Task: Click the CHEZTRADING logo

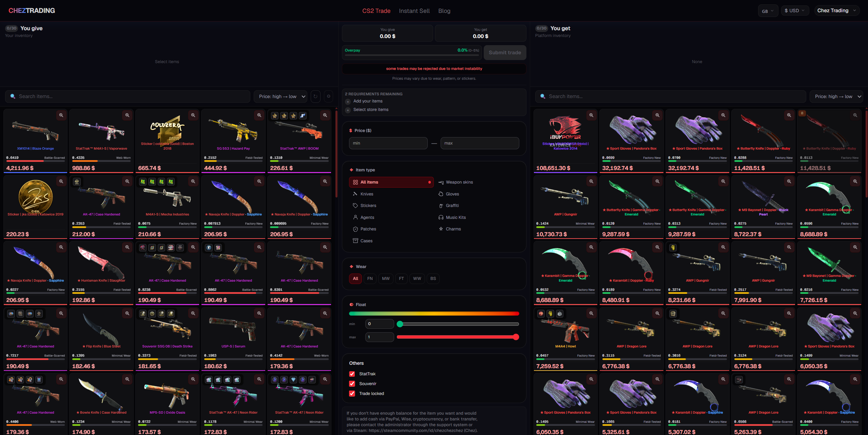Action: pyautogui.click(x=32, y=11)
